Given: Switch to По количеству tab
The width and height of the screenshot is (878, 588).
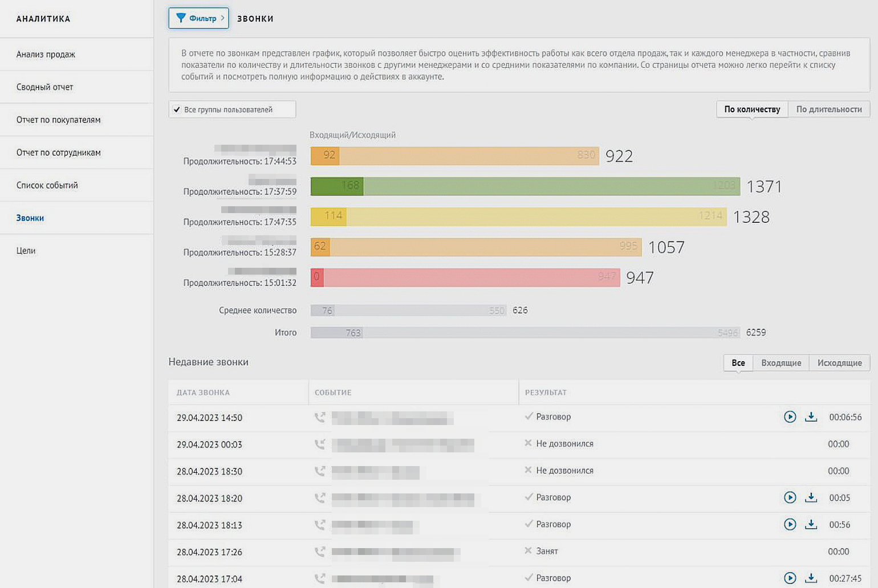Looking at the screenshot, I should [752, 109].
